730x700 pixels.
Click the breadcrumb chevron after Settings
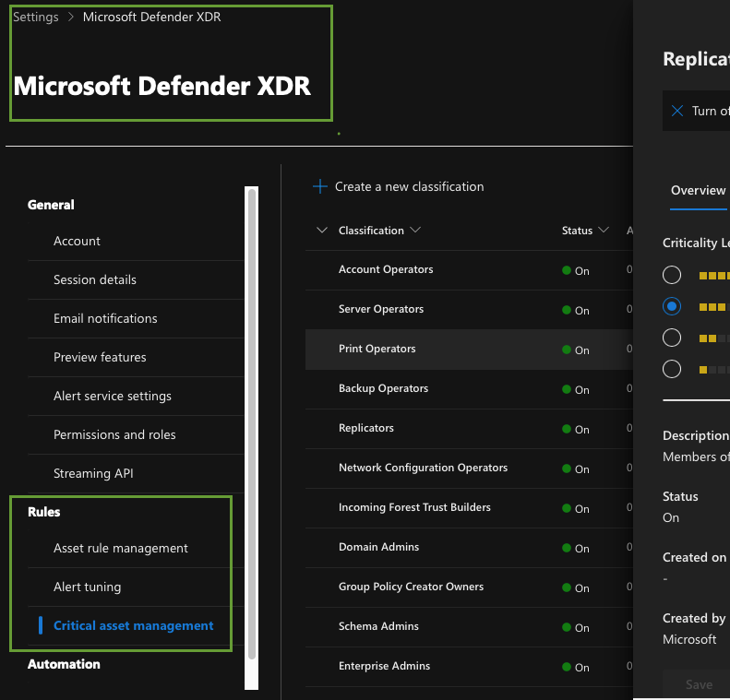71,18
